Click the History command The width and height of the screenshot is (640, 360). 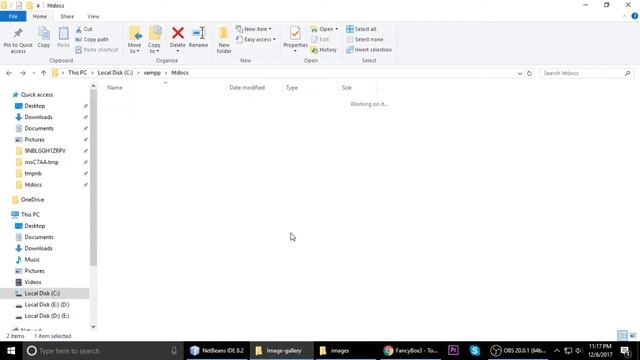coord(324,50)
